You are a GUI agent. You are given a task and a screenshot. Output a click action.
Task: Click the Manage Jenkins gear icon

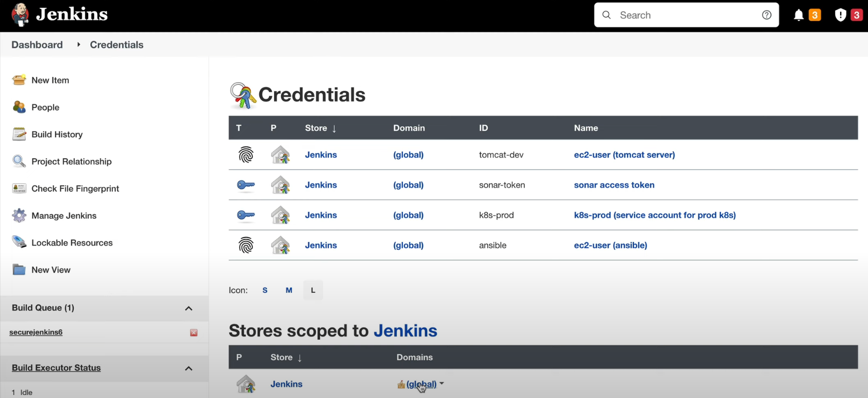click(19, 215)
